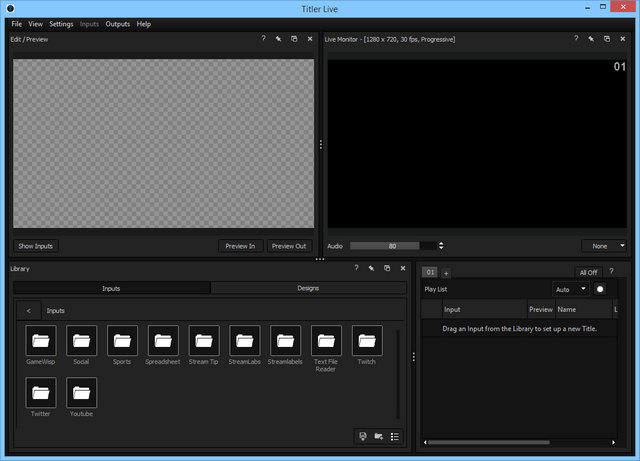Toggle the white circle record button in Play List
Viewport: 640px width, 461px height.
tap(600, 289)
